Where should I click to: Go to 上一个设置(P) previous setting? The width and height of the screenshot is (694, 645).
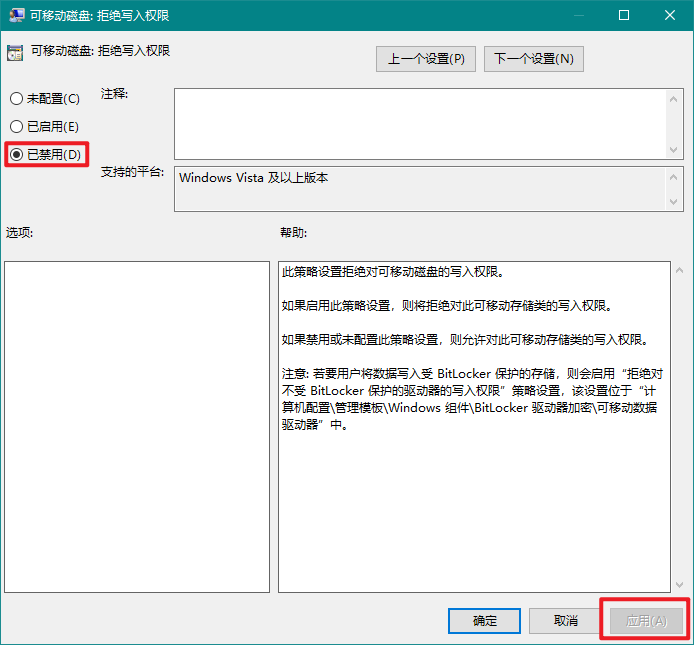point(426,59)
